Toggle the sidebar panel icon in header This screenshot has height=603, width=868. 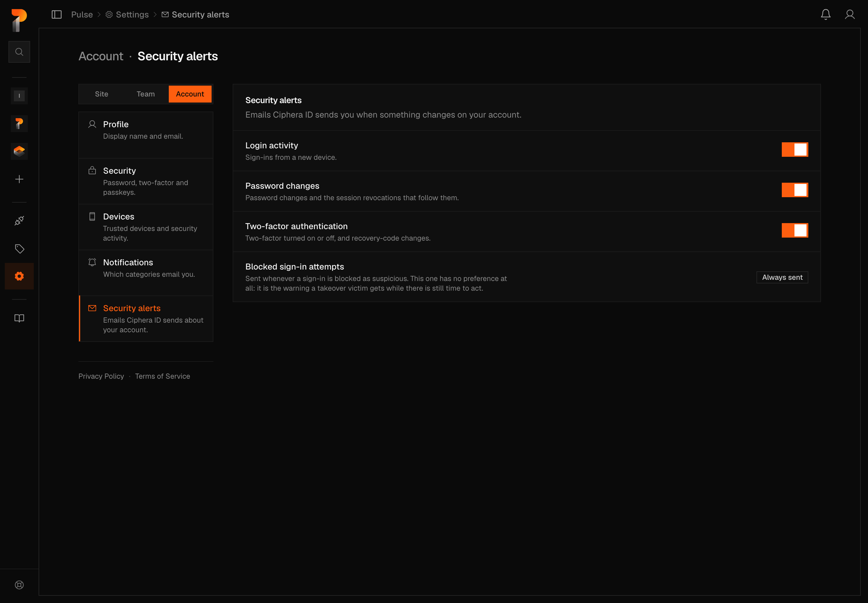[x=57, y=14]
